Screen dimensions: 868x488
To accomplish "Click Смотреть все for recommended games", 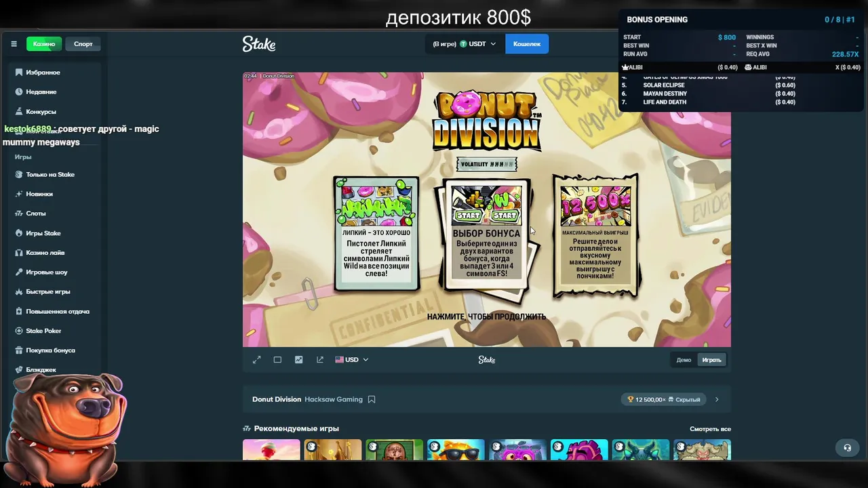I will point(710,429).
